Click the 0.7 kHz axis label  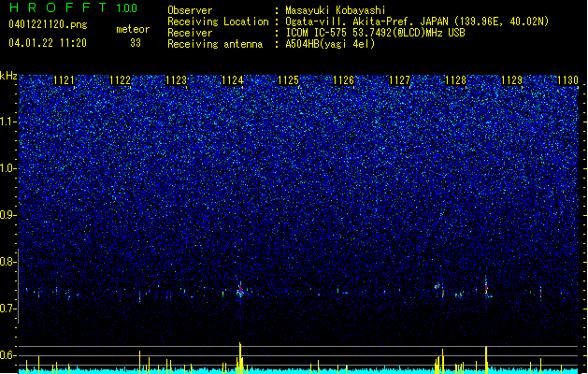click(x=8, y=309)
